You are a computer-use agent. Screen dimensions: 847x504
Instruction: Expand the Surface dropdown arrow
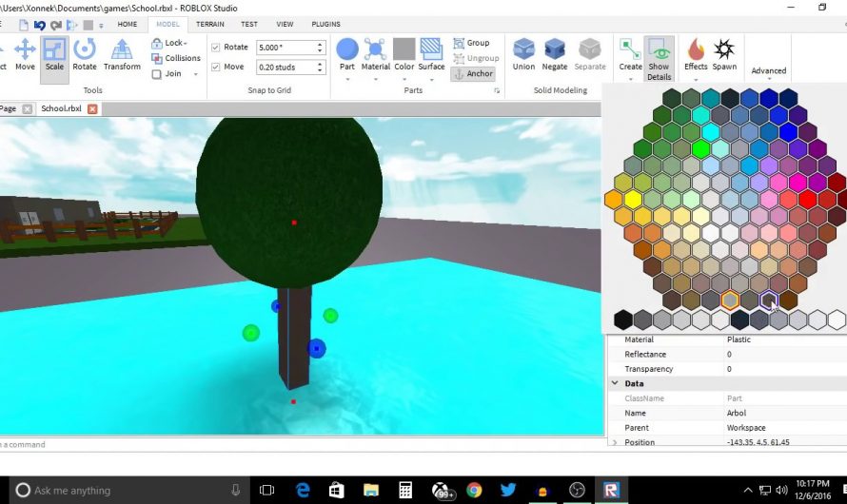(x=431, y=79)
